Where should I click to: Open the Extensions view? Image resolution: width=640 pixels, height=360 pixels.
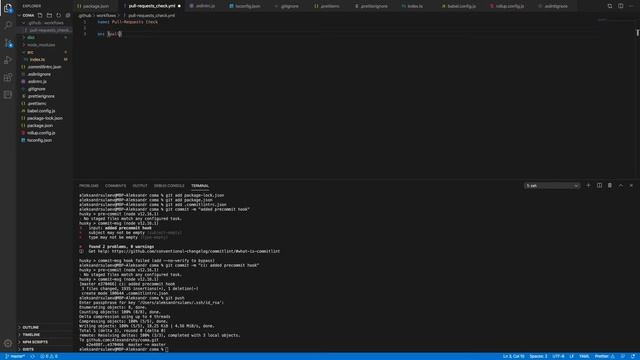pos(8,77)
